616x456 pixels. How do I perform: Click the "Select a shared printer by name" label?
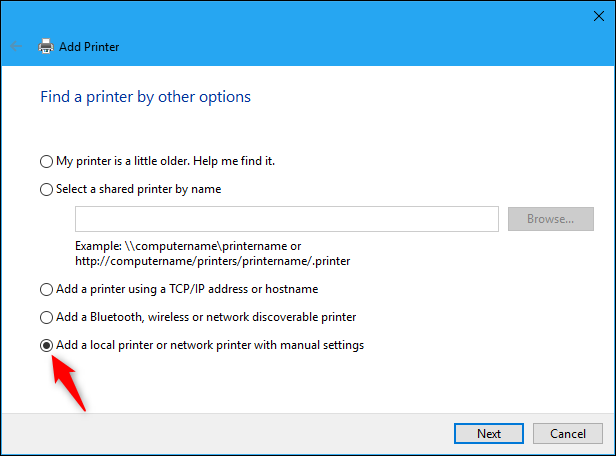(x=138, y=189)
